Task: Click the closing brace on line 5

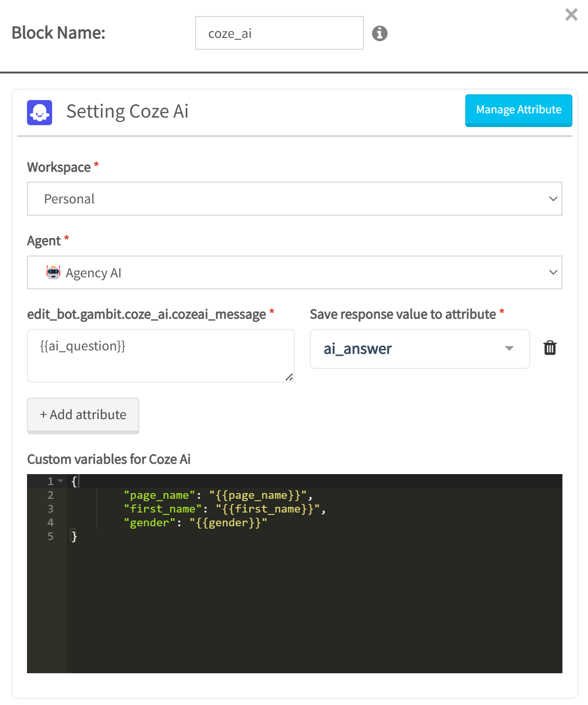Action: [x=73, y=536]
